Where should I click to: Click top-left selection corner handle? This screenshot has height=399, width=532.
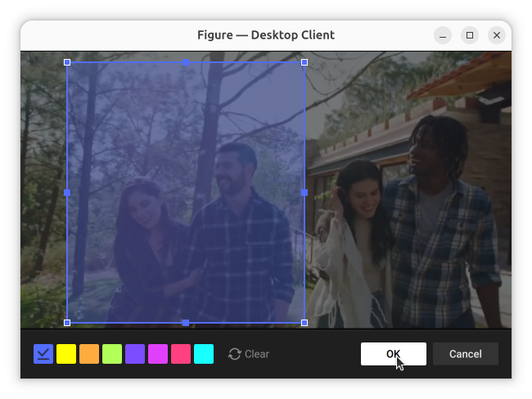[x=67, y=62]
